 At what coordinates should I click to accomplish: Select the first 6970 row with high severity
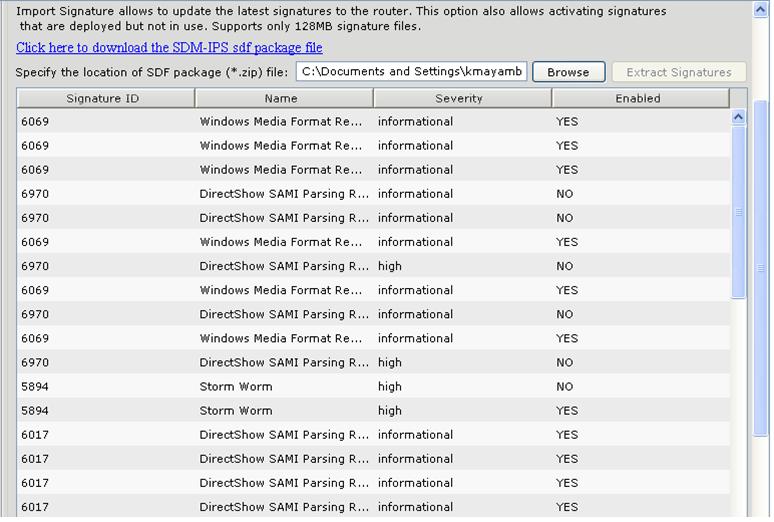(374, 266)
